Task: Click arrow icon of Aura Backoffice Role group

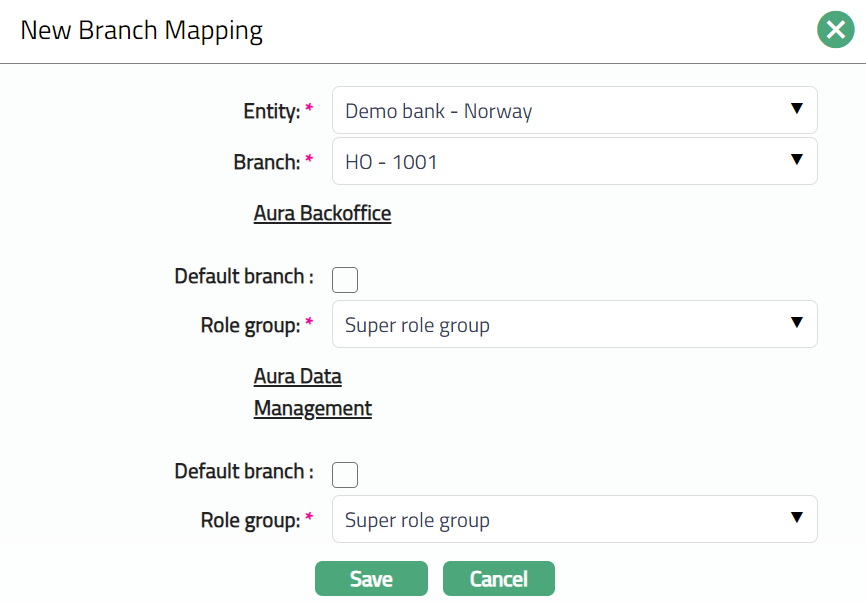Action: (x=796, y=323)
